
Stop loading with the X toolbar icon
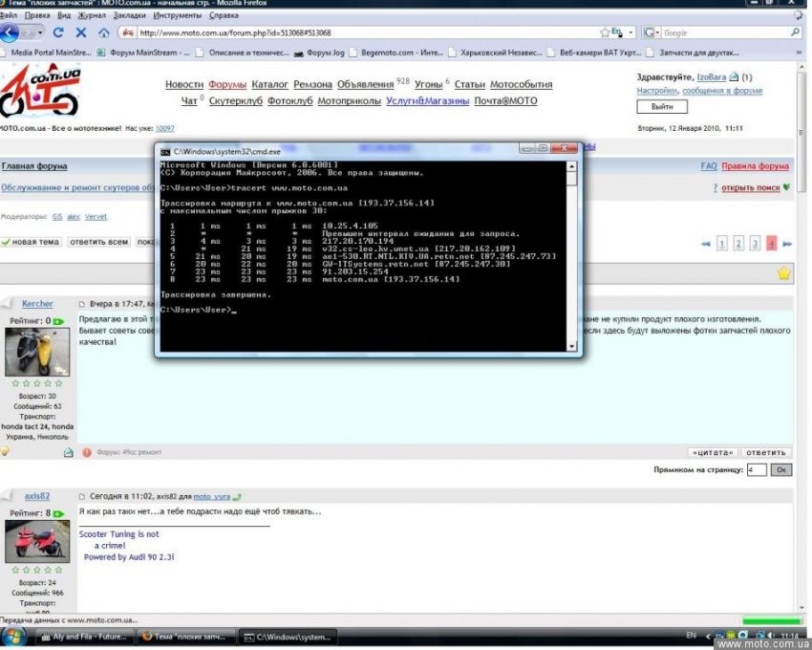(81, 32)
